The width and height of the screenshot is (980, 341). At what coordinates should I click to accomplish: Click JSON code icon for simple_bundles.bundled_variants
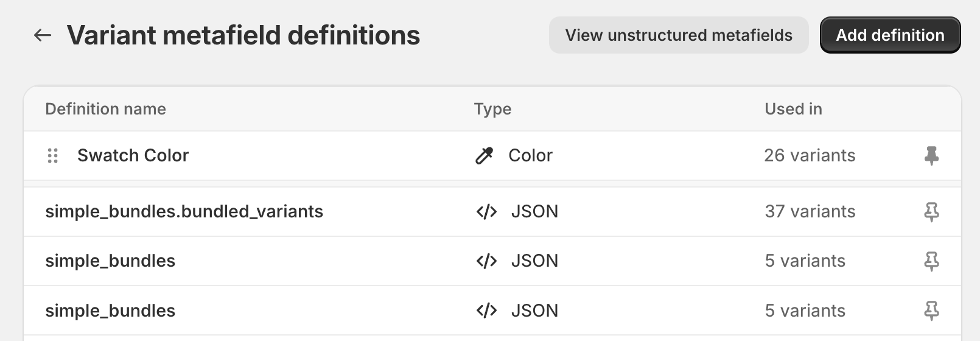coord(486,212)
